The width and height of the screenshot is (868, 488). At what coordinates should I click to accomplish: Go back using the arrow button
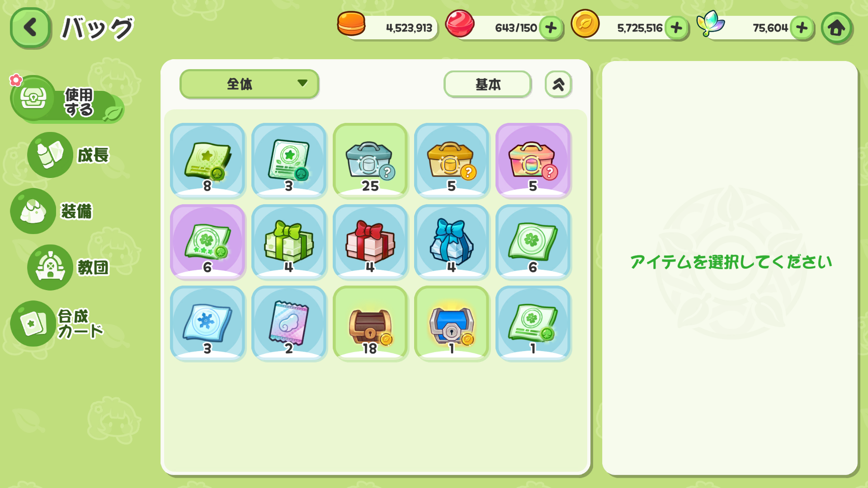[x=30, y=28]
